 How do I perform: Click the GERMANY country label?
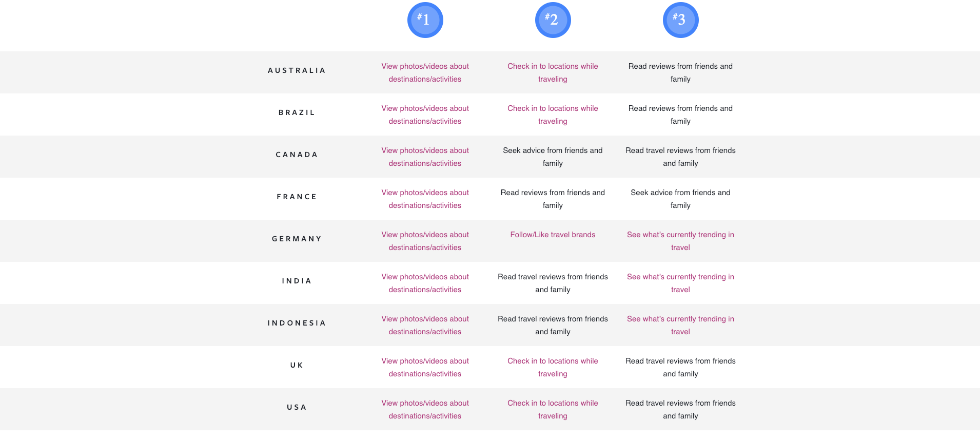coord(297,239)
